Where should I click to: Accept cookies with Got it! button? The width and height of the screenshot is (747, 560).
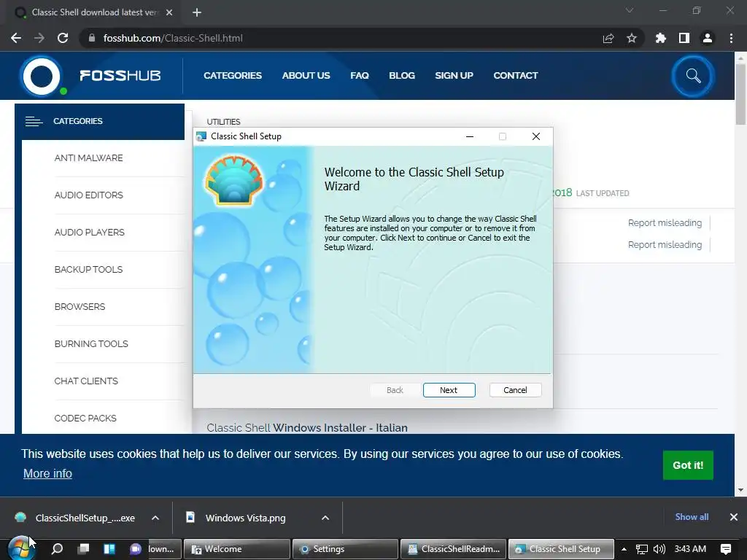click(x=688, y=465)
